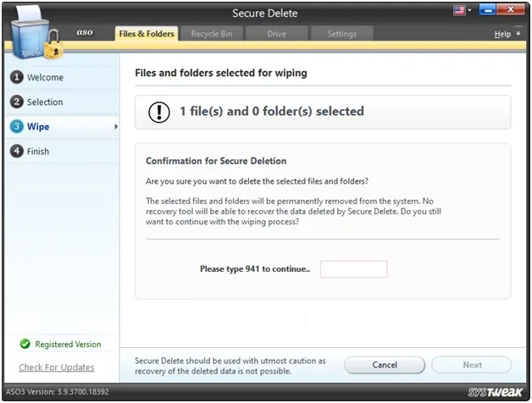This screenshot has width=532, height=403.
Task: Open the US flag language selector
Action: pyautogui.click(x=459, y=10)
